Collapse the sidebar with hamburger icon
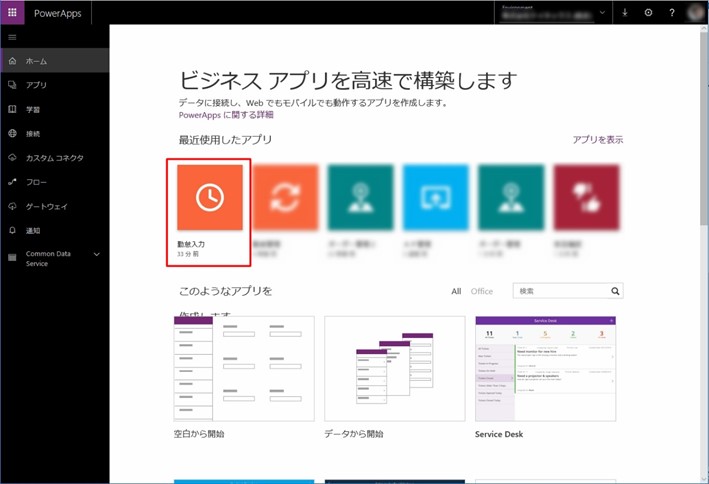Image resolution: width=709 pixels, height=484 pixels. 12,37
